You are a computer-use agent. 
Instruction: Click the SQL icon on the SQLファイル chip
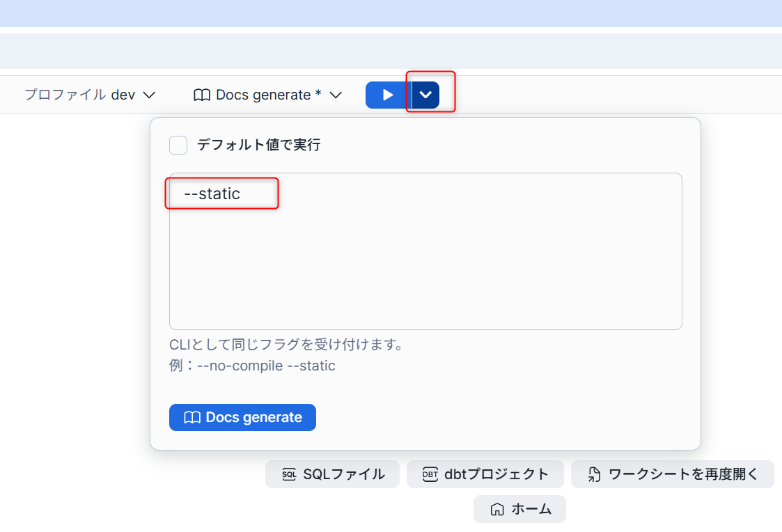tap(289, 474)
